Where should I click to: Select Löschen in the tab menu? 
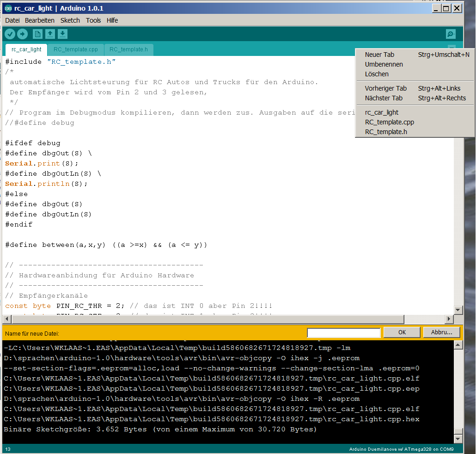[x=377, y=74]
